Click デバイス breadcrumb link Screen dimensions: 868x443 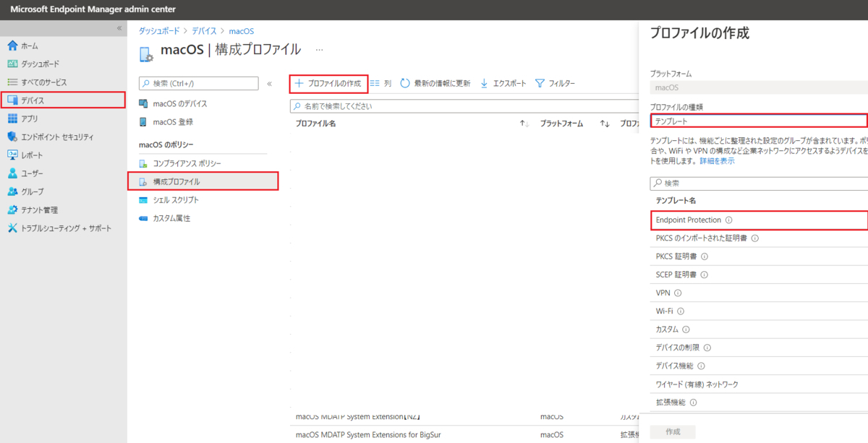[x=204, y=31]
